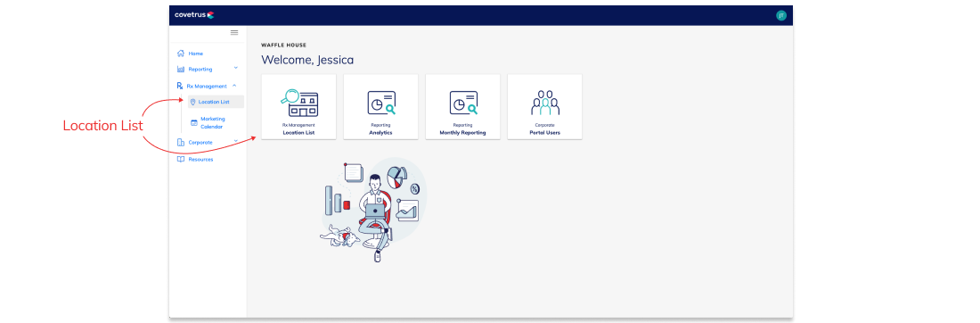Expand the Reporting menu chevron

[x=235, y=68]
